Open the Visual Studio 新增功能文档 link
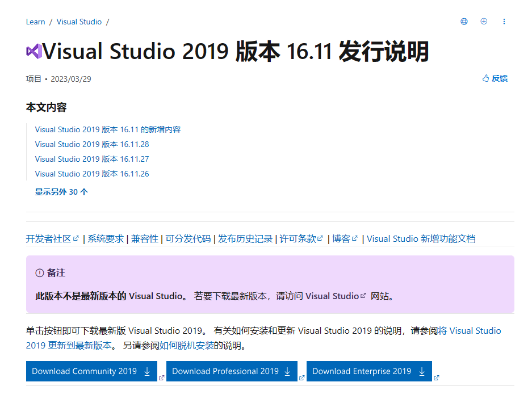The height and width of the screenshot is (403, 532). click(421, 239)
